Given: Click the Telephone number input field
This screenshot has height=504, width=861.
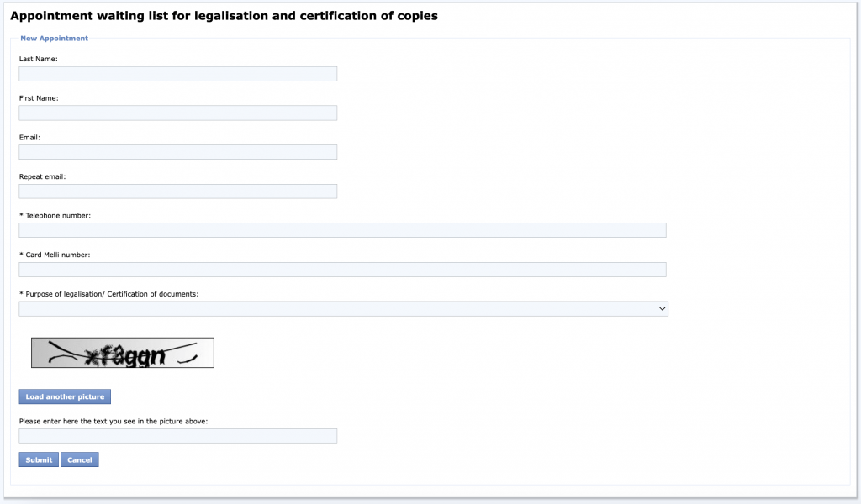Looking at the screenshot, I should pos(342,230).
